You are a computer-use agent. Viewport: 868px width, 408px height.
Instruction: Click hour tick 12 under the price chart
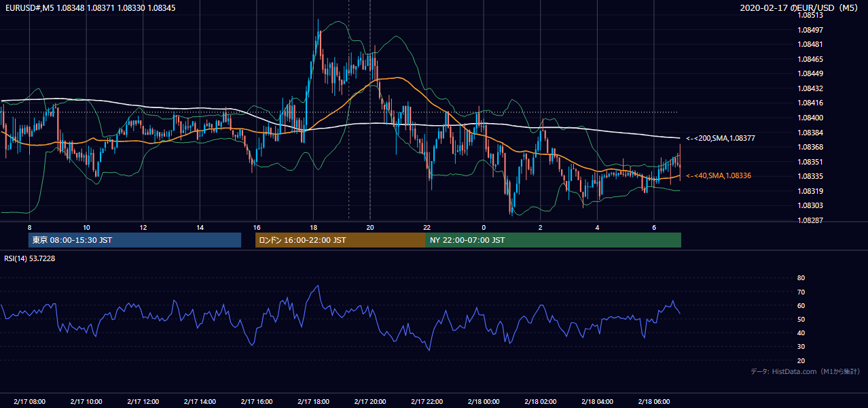[x=143, y=227]
